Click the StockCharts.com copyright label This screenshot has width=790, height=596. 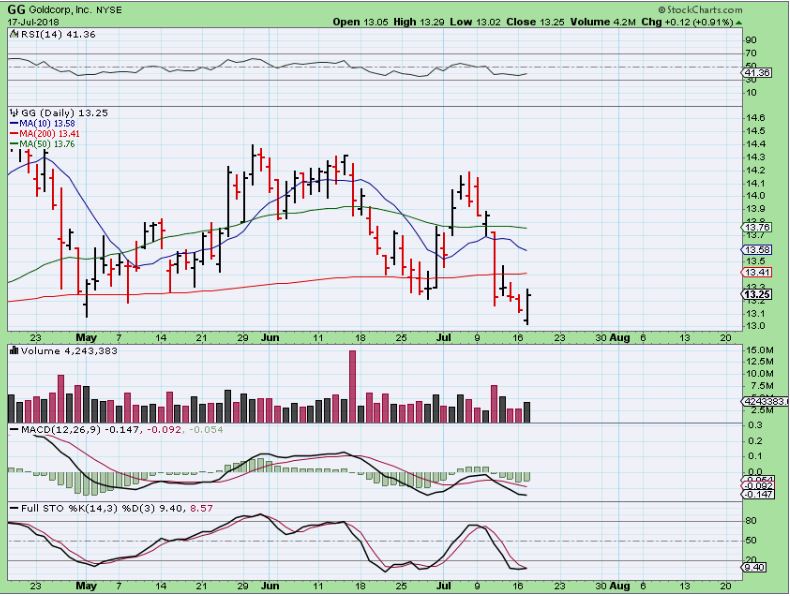(x=699, y=10)
